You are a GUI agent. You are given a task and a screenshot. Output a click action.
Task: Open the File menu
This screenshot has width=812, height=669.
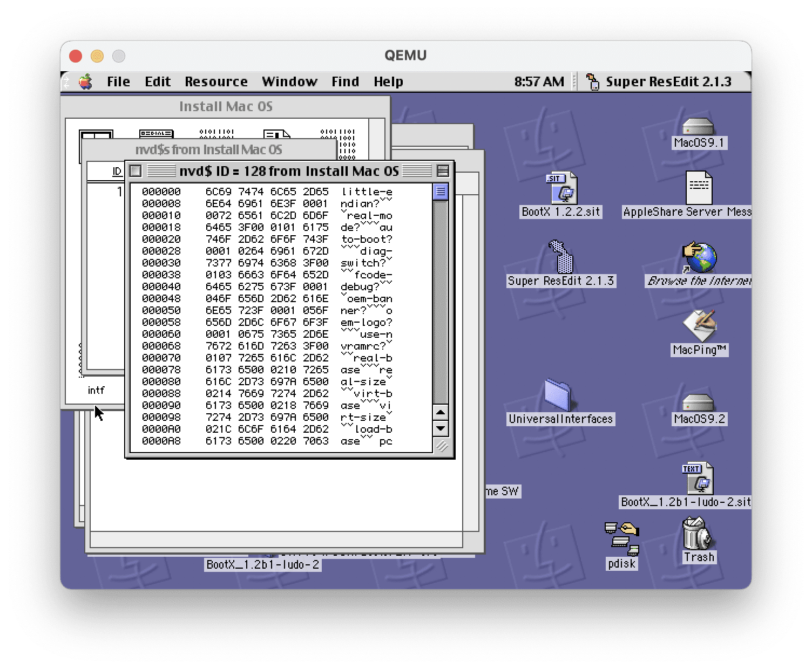tap(118, 82)
